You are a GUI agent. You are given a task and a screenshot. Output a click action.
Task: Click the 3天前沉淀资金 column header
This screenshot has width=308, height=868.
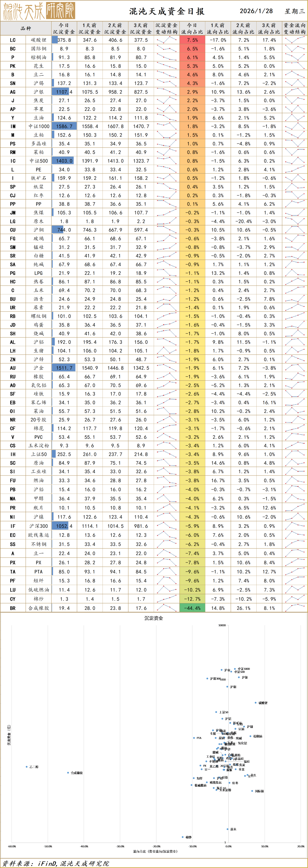click(x=141, y=29)
